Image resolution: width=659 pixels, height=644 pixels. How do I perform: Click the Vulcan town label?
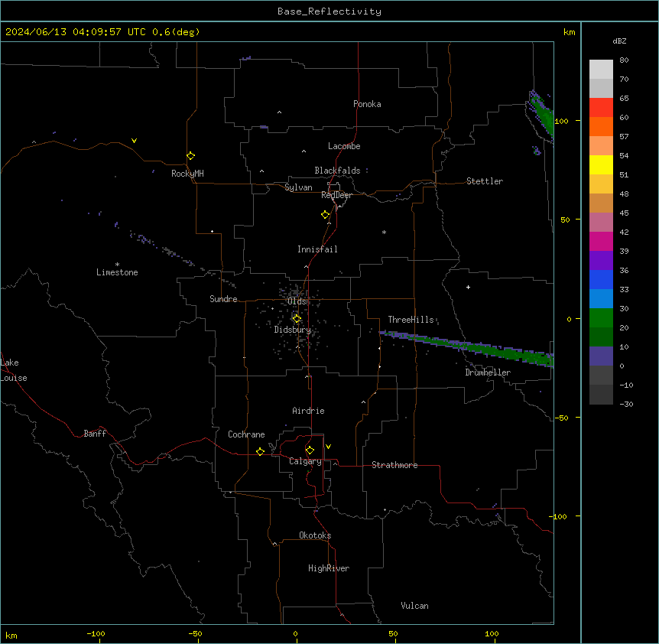point(414,606)
